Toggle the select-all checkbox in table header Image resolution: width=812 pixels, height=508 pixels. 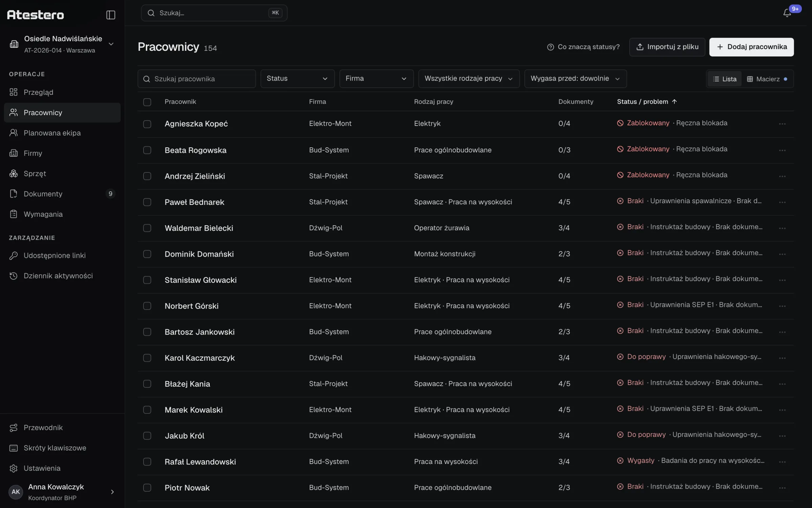[147, 102]
